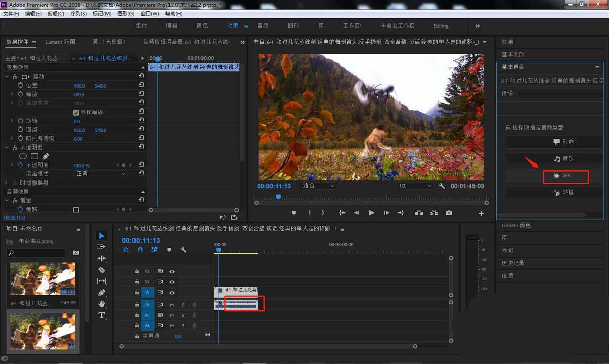
Task: Mute audio track A1
Action: pyautogui.click(x=172, y=305)
